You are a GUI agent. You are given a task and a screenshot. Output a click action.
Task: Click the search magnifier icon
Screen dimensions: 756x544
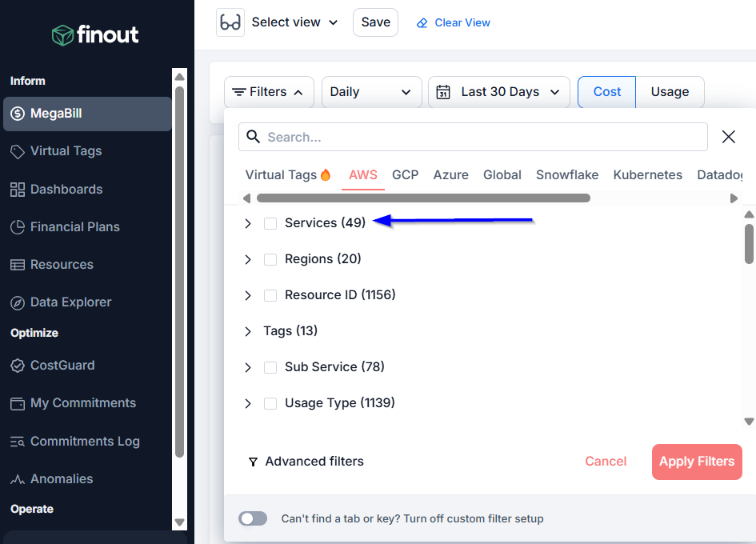coord(253,137)
